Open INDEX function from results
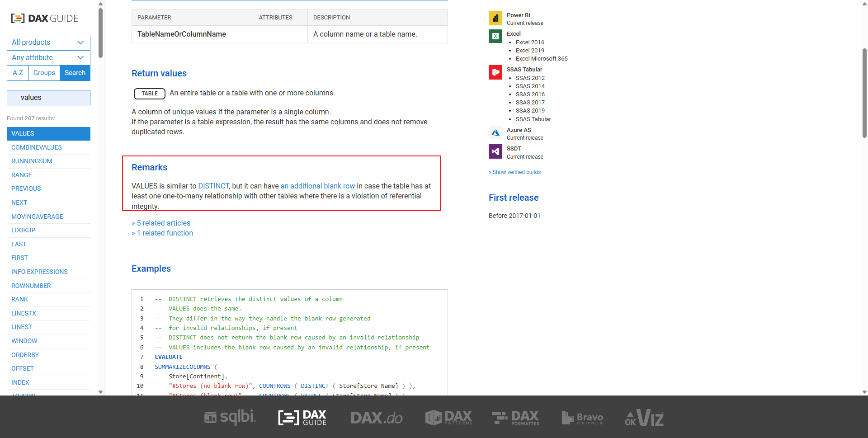 48,383
